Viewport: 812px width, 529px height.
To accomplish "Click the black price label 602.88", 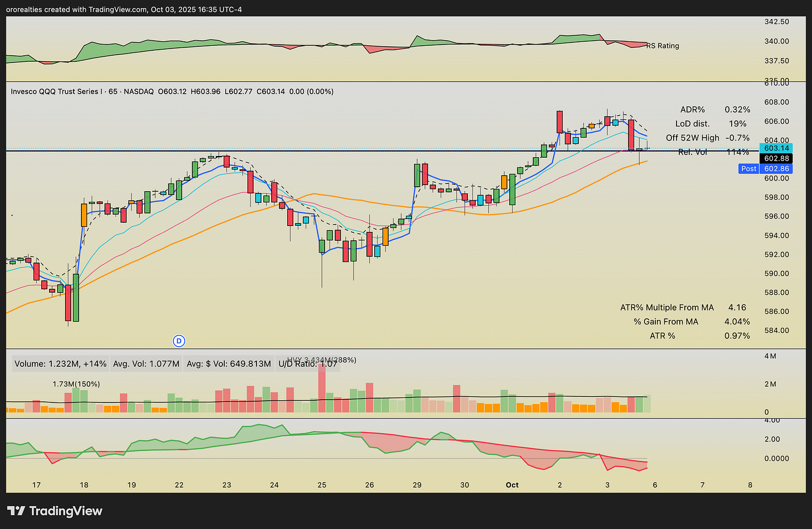I will 776,158.
